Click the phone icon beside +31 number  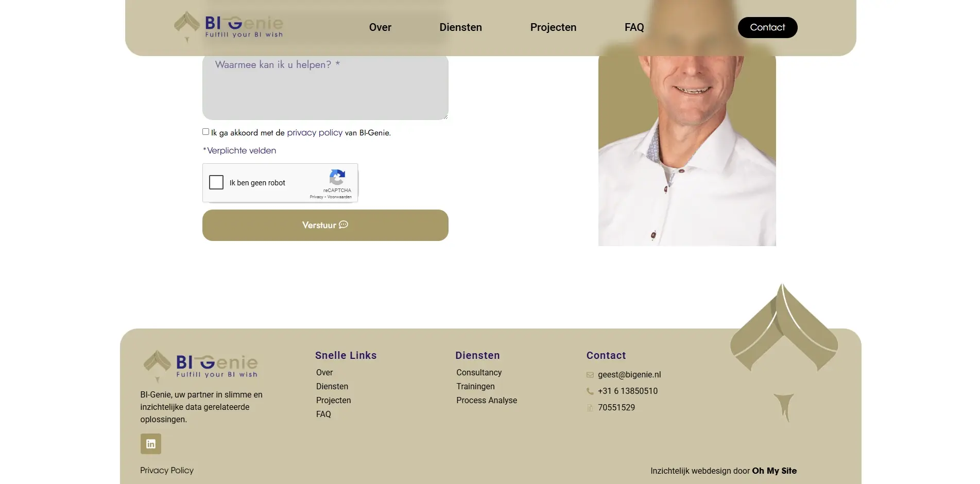click(x=590, y=391)
